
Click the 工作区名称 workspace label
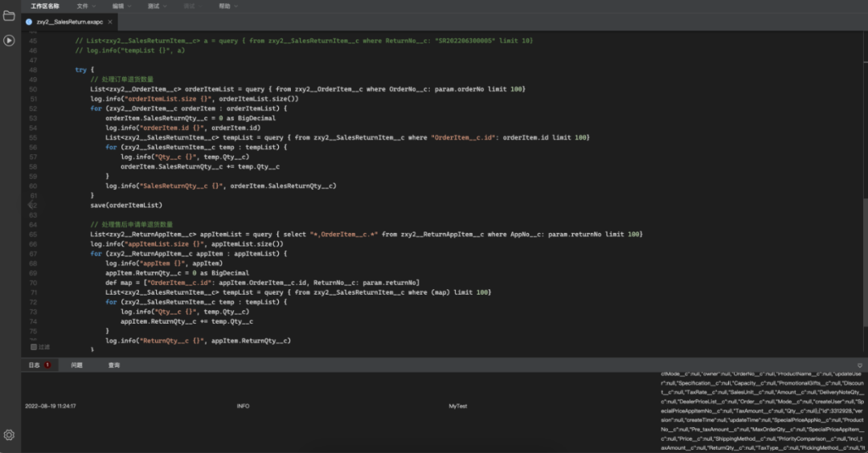(x=45, y=6)
